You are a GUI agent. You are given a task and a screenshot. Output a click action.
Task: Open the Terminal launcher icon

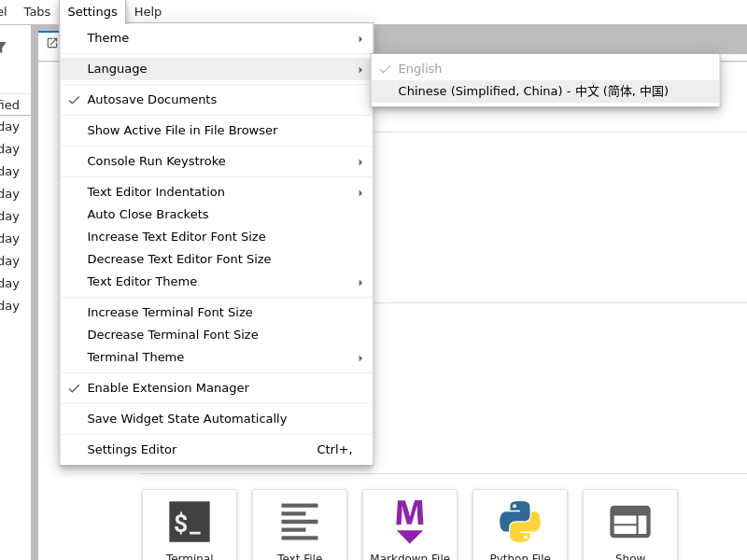(190, 522)
